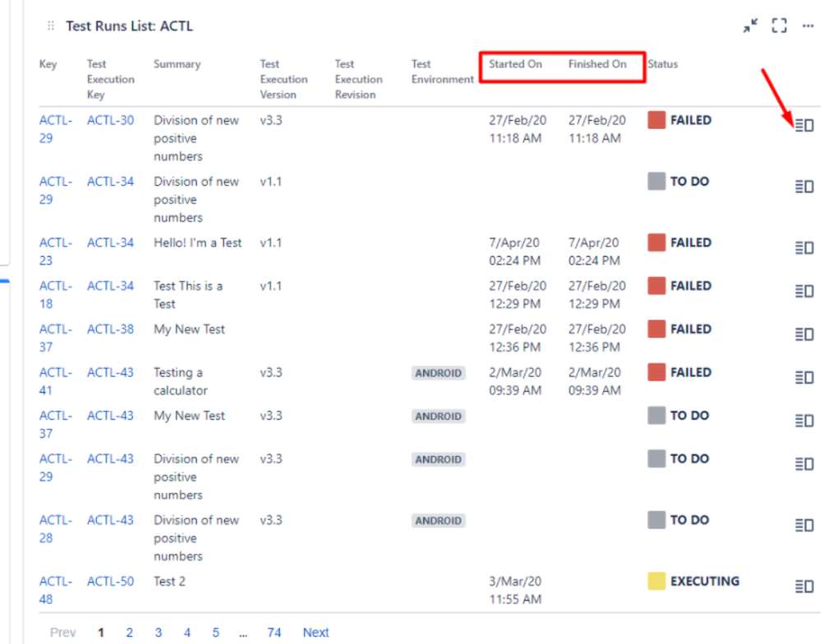
Task: Open test execution ACTL-38
Action: pos(110,329)
